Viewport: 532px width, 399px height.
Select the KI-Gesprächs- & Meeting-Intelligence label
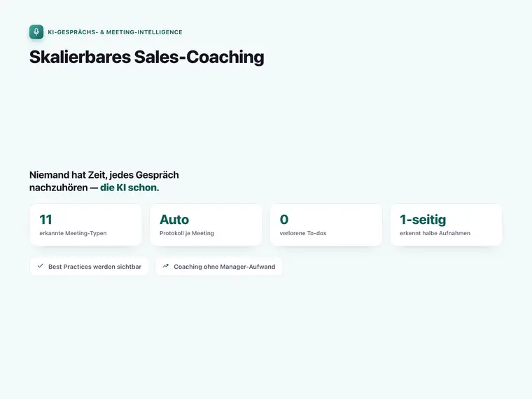pos(115,32)
